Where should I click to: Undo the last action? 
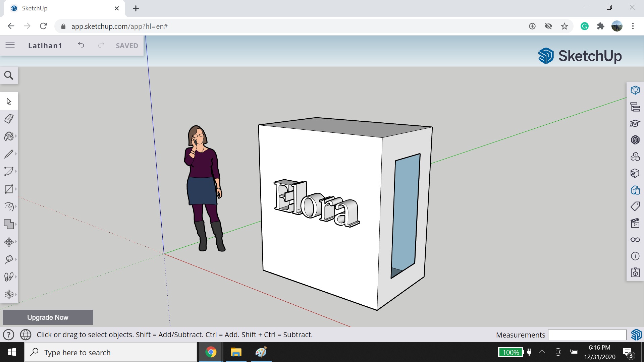[x=81, y=45]
